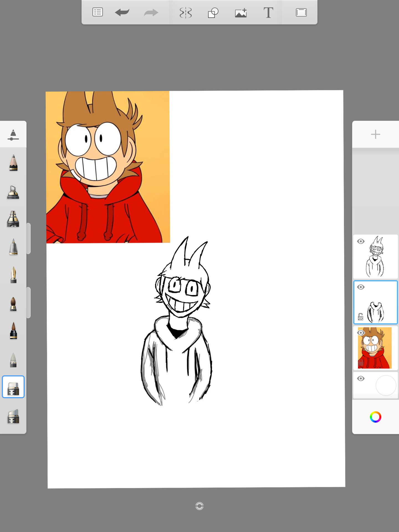Open background color circle swatch
399x532 pixels.
pos(386,385)
